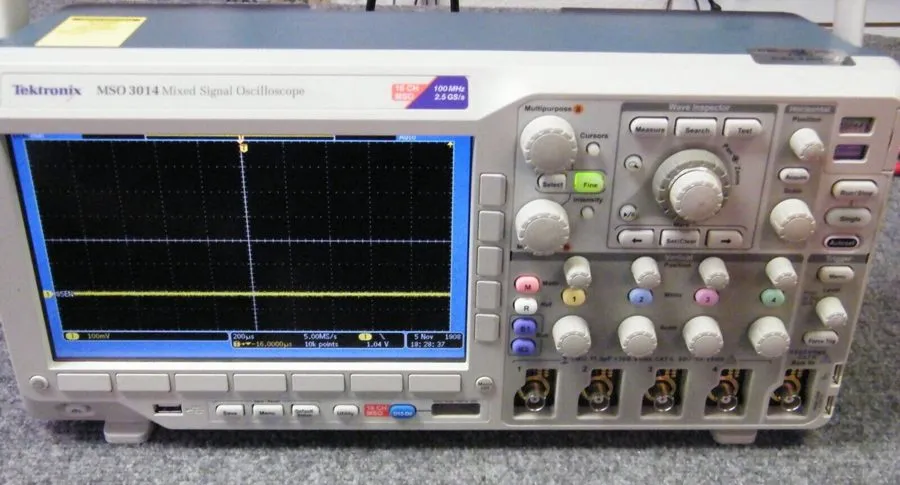Viewport: 900px width, 485px height.
Task: Click the channel 3 BNC input connector
Action: (662, 394)
